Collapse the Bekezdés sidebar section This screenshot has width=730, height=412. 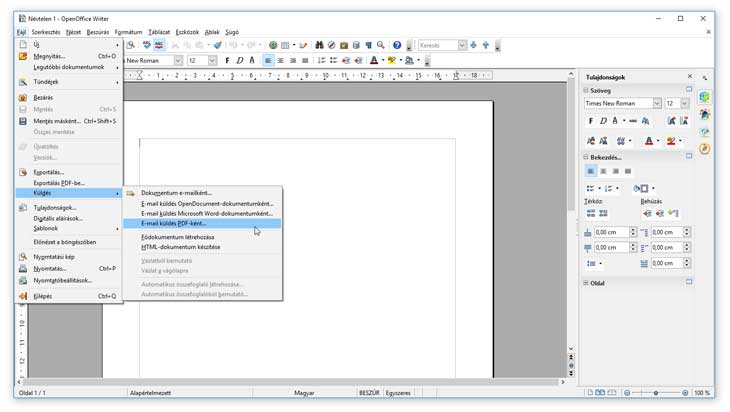[x=586, y=157]
